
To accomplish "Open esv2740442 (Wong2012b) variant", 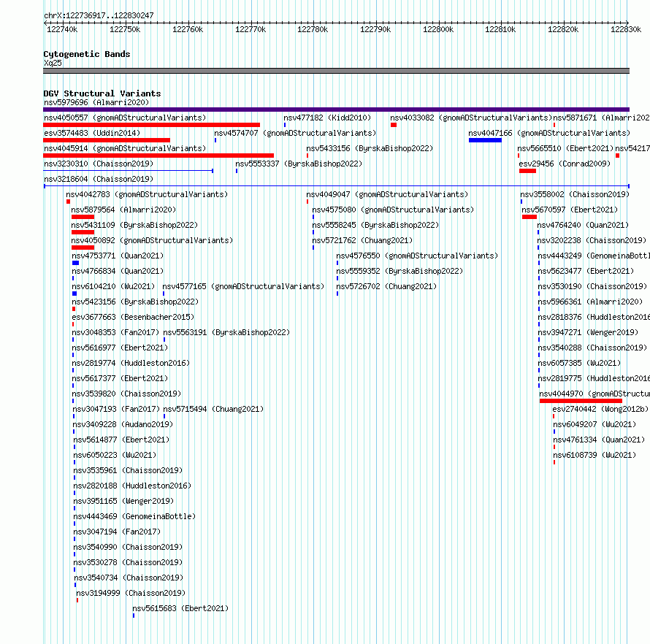I will click(x=600, y=409).
